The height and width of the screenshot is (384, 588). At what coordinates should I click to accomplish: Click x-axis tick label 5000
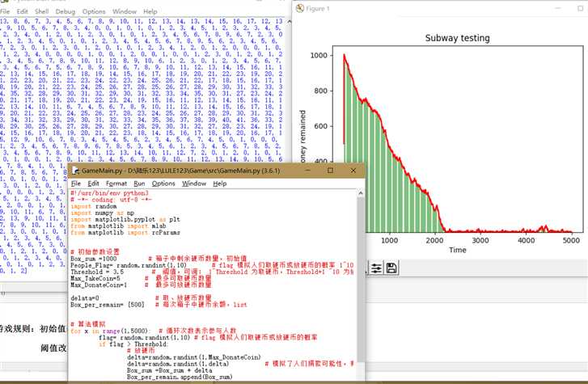tap(571, 240)
